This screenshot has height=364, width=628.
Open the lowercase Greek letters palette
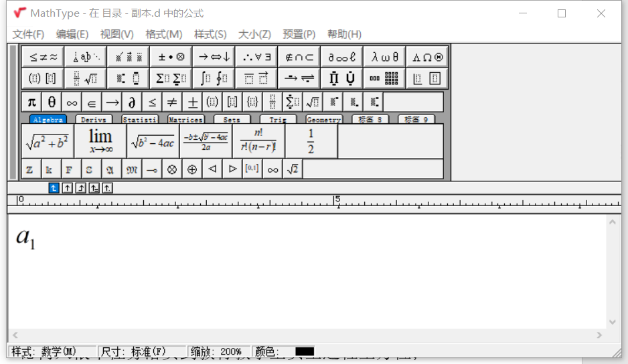[384, 58]
